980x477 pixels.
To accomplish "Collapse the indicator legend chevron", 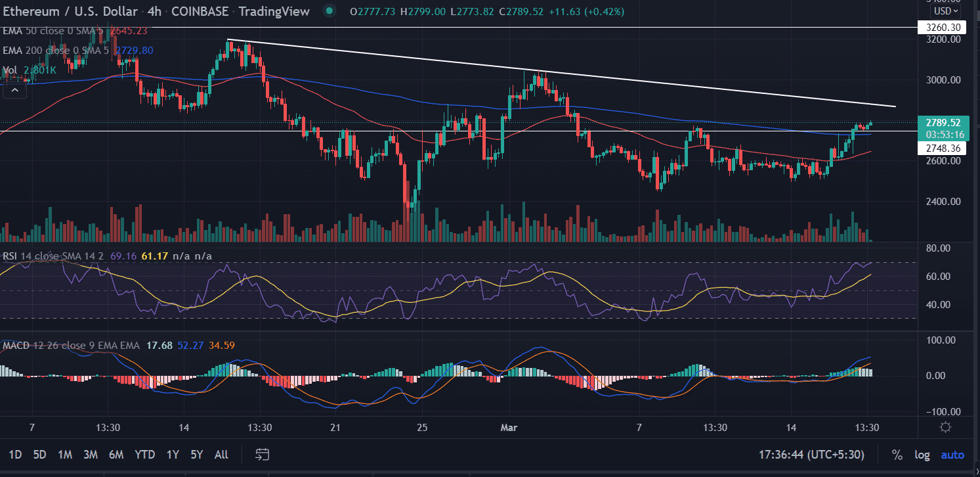I will click(x=14, y=90).
